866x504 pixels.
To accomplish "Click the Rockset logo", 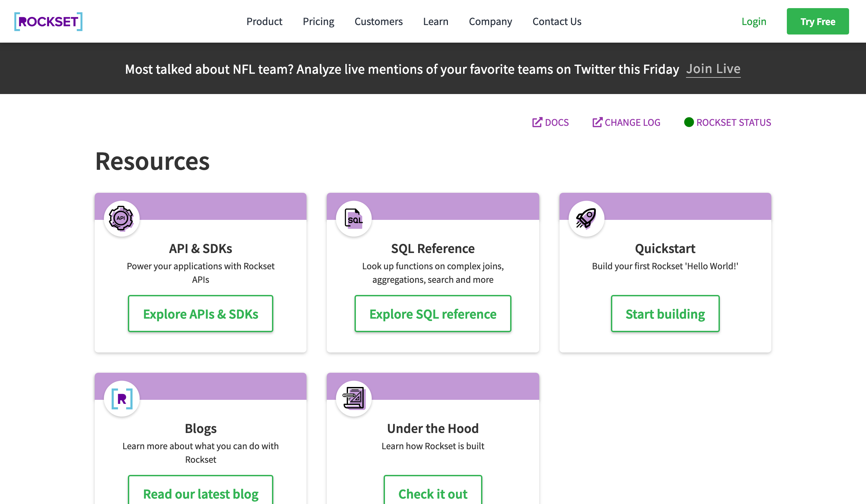I will pyautogui.click(x=48, y=22).
